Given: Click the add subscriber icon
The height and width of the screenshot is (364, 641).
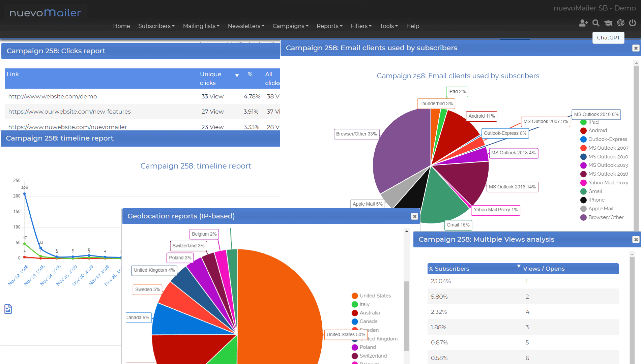Looking at the screenshot, I should 583,23.
